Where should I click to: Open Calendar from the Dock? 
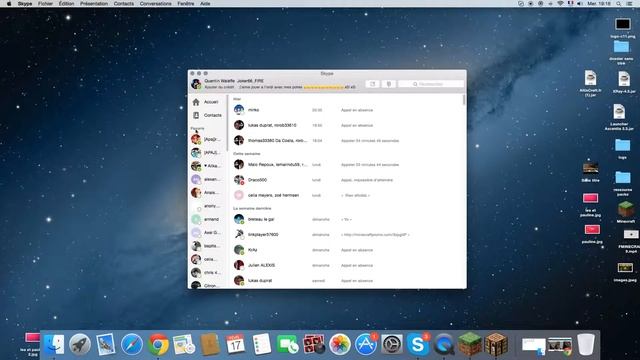236,344
